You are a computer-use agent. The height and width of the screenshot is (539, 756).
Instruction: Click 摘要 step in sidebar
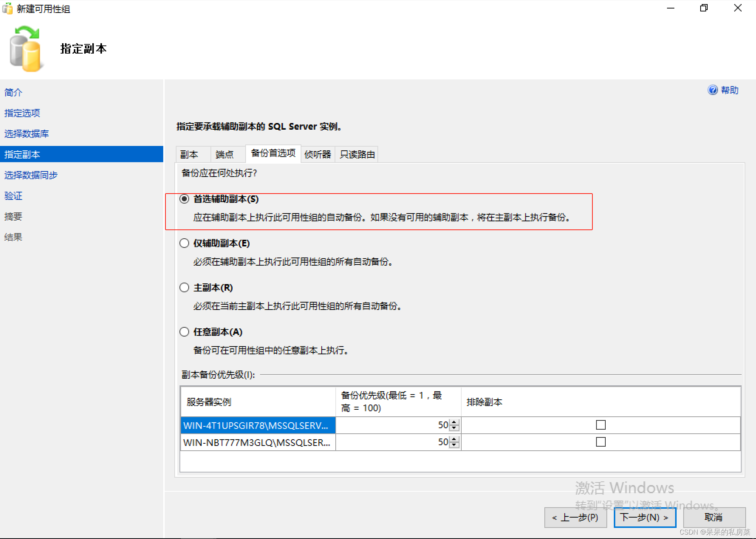point(13,216)
